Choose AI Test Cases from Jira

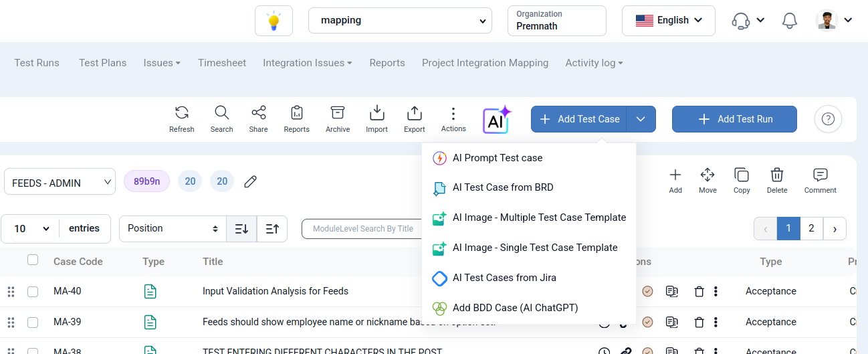click(x=504, y=278)
